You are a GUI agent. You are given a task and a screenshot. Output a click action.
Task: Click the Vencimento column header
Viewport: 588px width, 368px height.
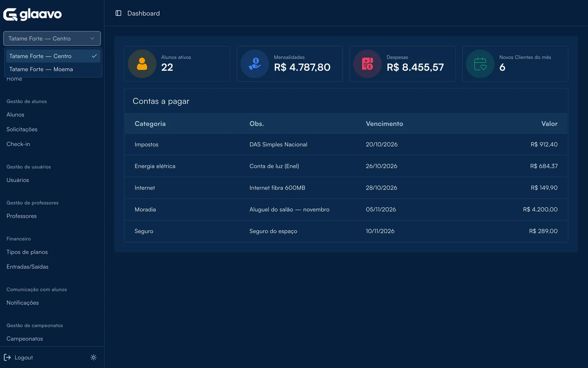[x=384, y=124]
